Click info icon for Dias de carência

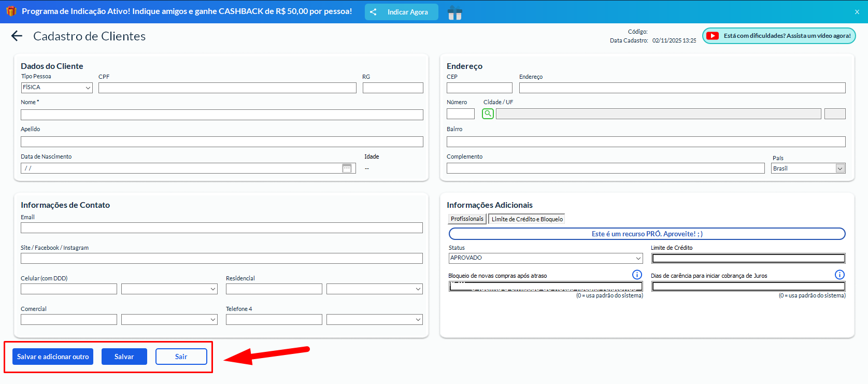839,275
